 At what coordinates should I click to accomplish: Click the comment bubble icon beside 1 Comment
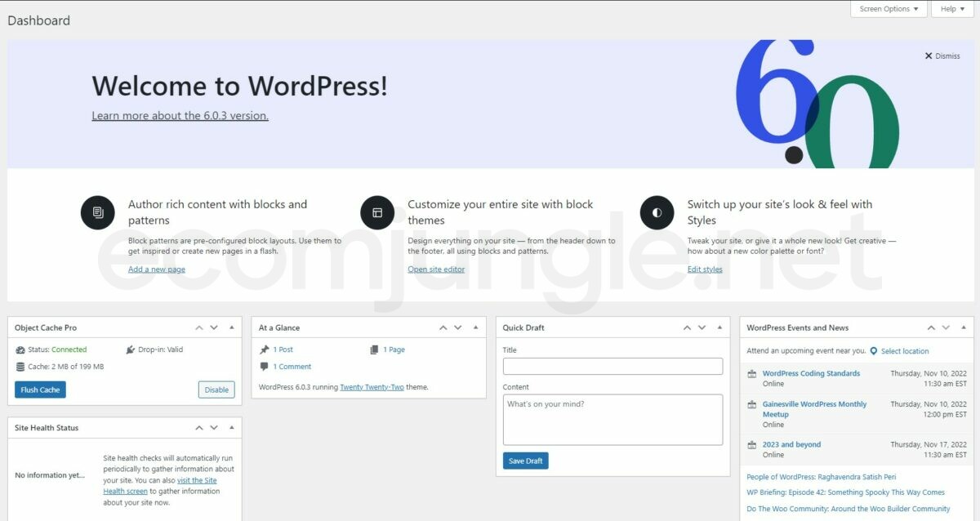click(266, 366)
